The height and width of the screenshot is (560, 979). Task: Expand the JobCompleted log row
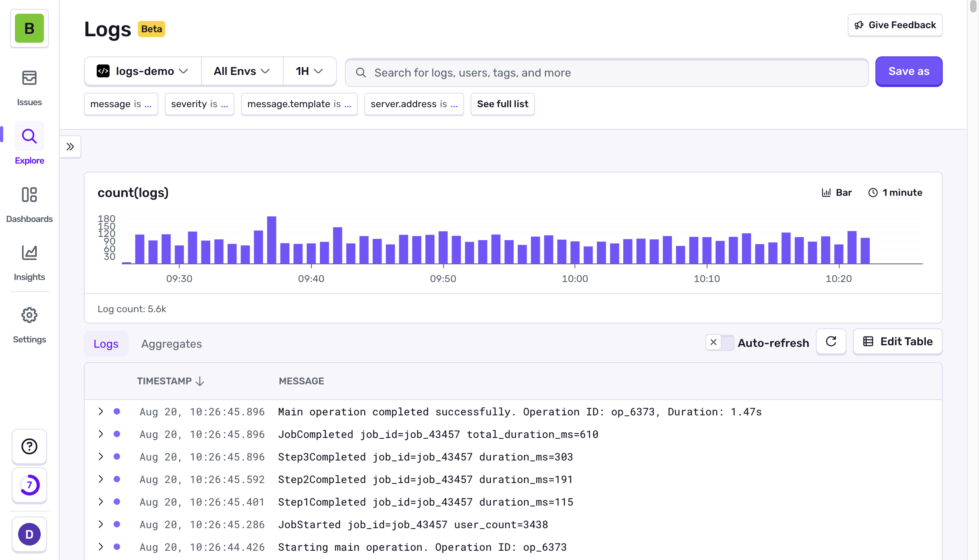point(101,434)
